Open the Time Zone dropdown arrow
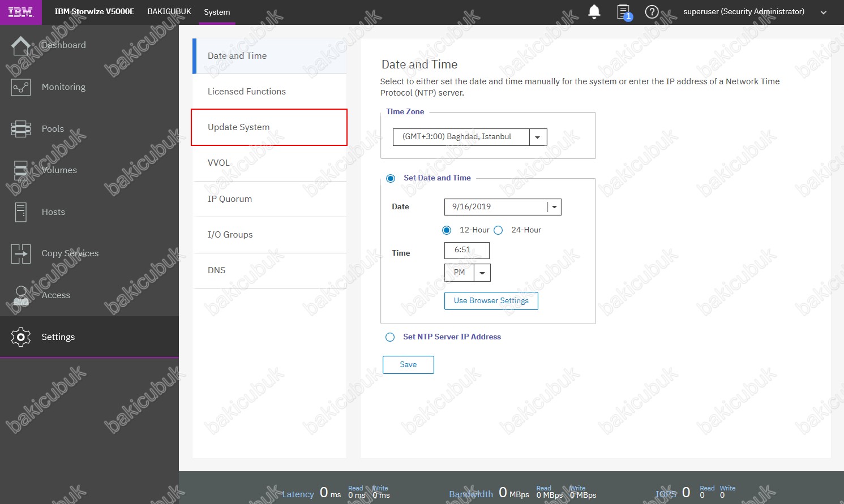The width and height of the screenshot is (844, 504). pos(538,137)
